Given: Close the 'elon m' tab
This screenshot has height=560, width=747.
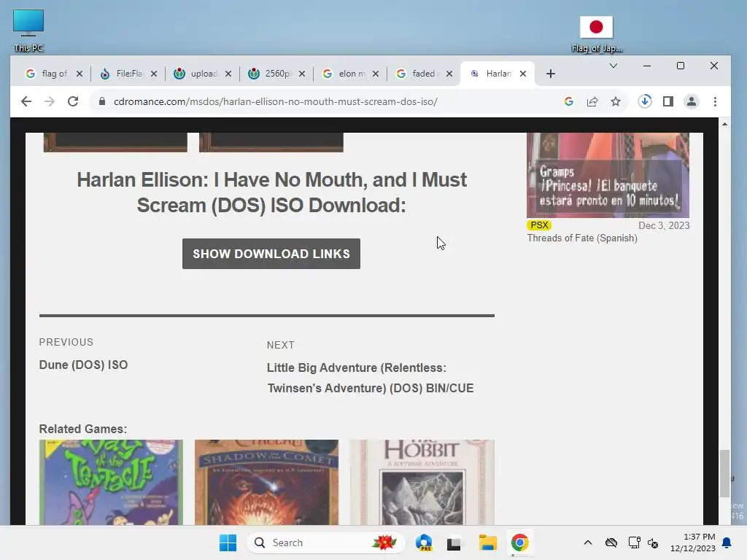Looking at the screenshot, I should click(x=376, y=74).
